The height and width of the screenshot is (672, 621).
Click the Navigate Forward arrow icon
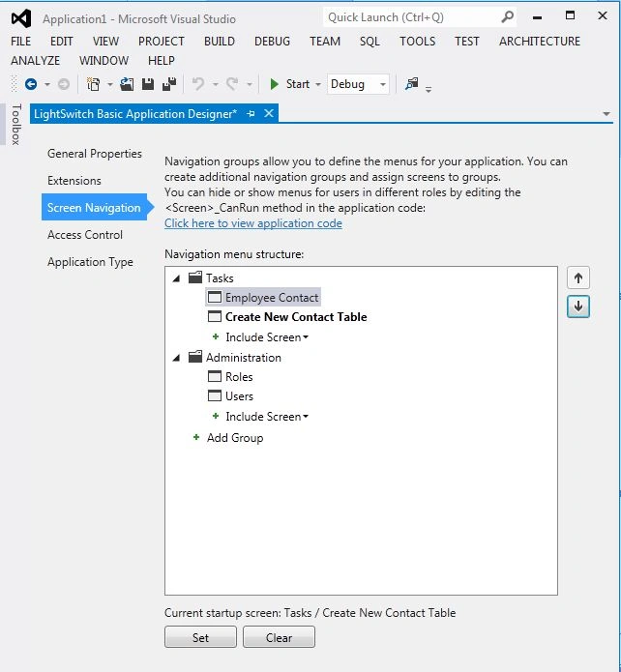pos(64,84)
